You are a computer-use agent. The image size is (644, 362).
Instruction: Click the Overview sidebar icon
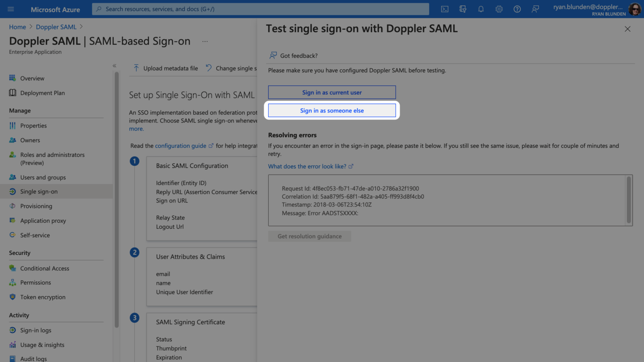tap(13, 78)
